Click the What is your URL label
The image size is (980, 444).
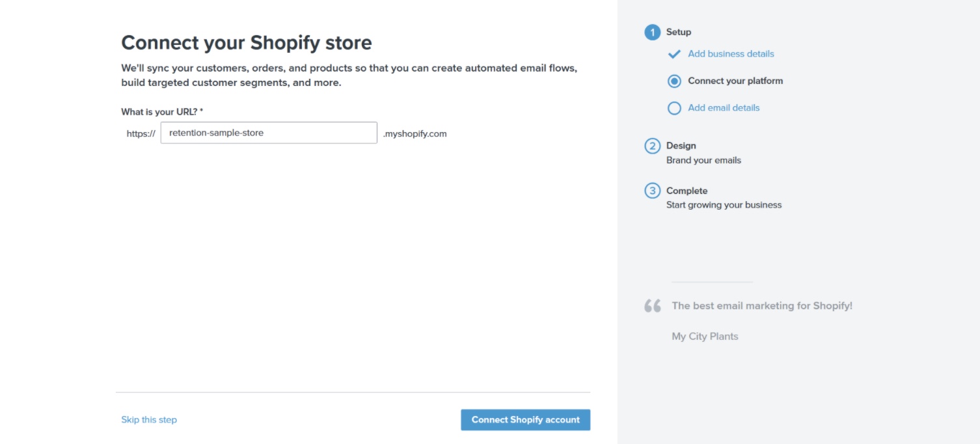click(x=162, y=112)
